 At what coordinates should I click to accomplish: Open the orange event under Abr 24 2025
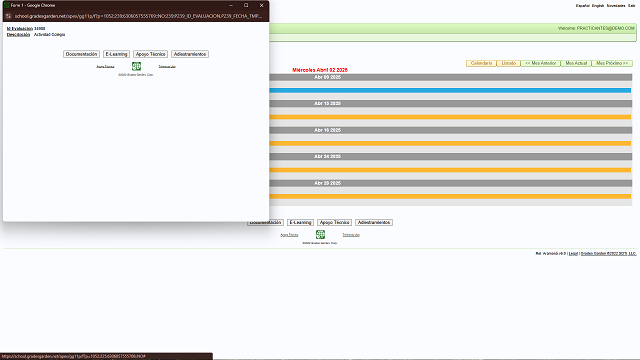(x=450, y=170)
